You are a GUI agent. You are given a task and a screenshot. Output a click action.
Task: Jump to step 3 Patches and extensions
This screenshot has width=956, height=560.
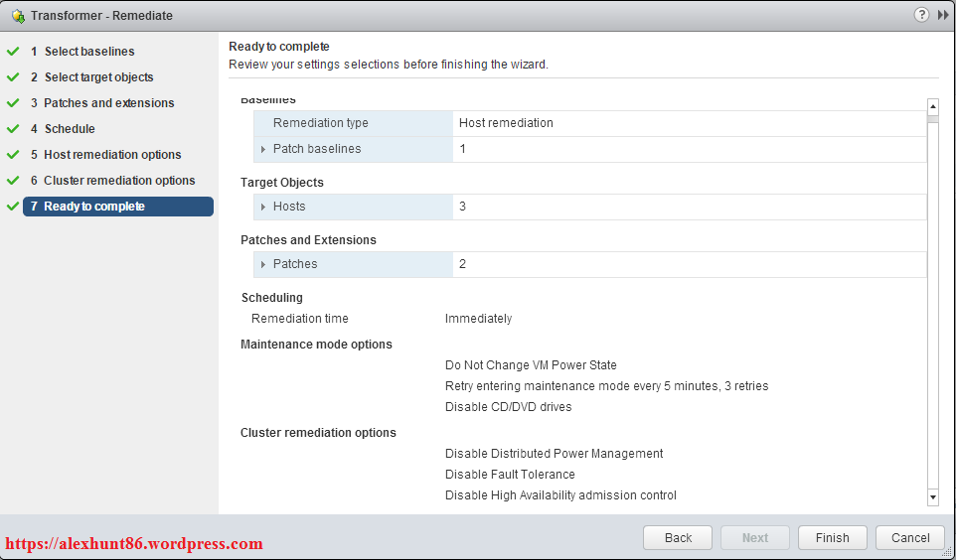coord(108,103)
